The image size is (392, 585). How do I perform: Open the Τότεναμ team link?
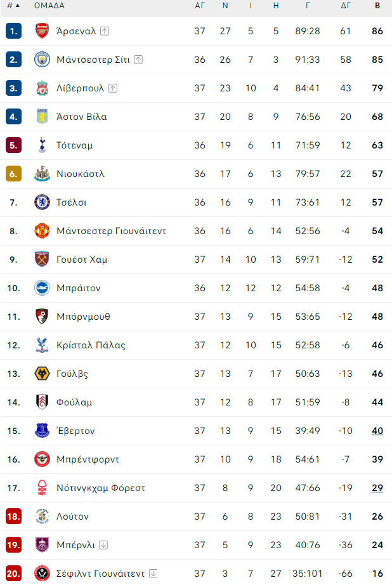click(x=75, y=145)
